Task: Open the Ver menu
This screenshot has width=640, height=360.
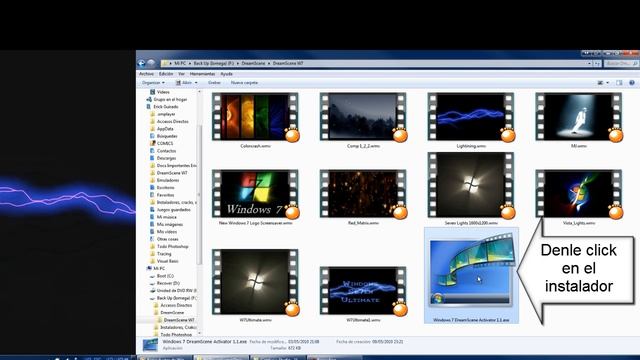Action: 181,74
